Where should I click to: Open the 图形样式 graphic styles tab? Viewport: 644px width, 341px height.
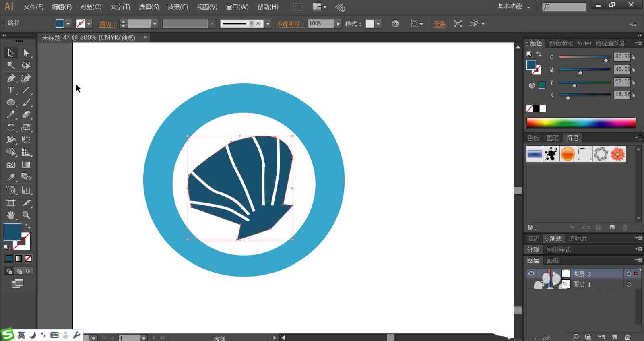pyautogui.click(x=559, y=250)
